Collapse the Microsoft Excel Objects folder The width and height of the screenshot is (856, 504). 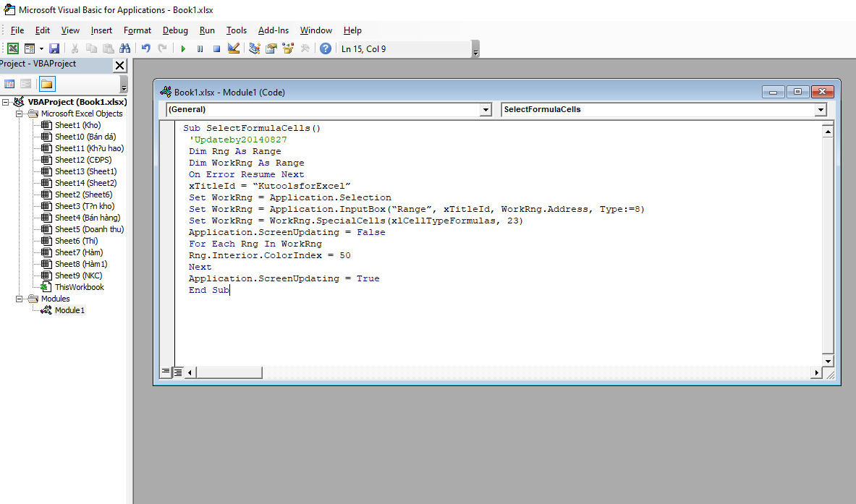point(20,114)
